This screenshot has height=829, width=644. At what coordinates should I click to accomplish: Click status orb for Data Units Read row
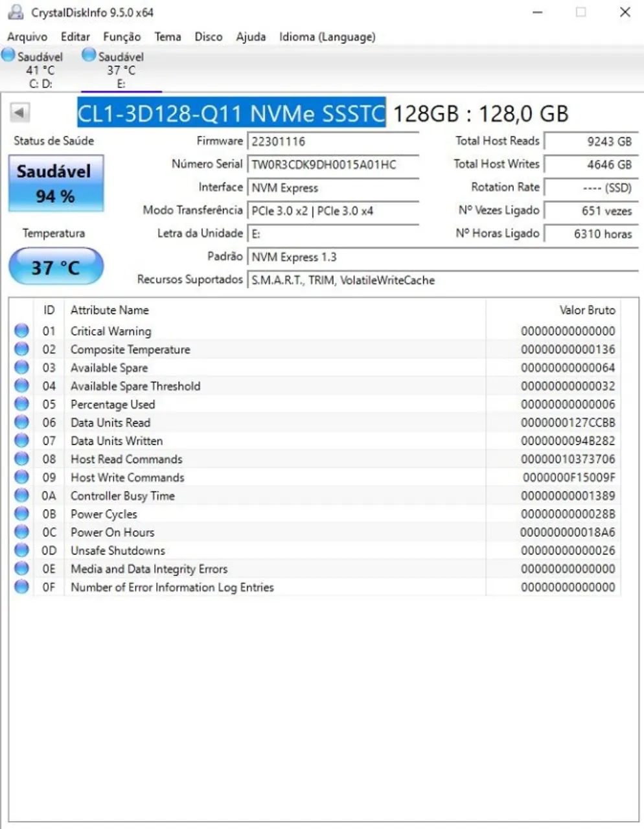coord(21,422)
